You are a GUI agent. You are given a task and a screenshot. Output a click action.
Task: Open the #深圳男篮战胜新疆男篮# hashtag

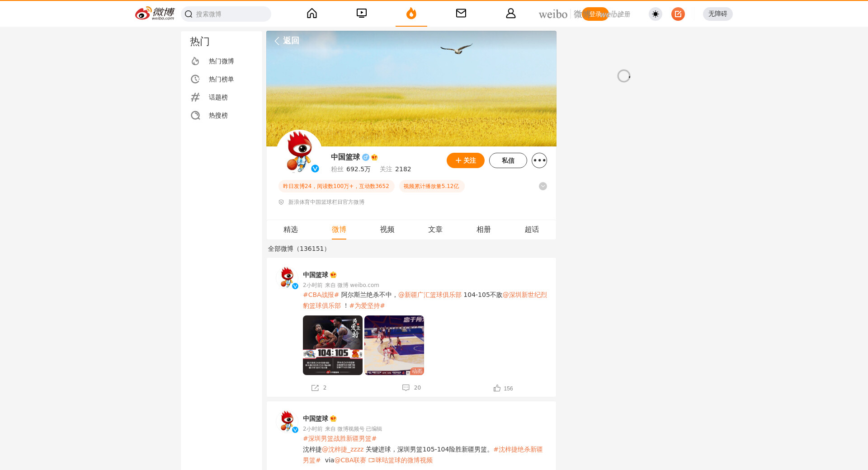[340, 438]
